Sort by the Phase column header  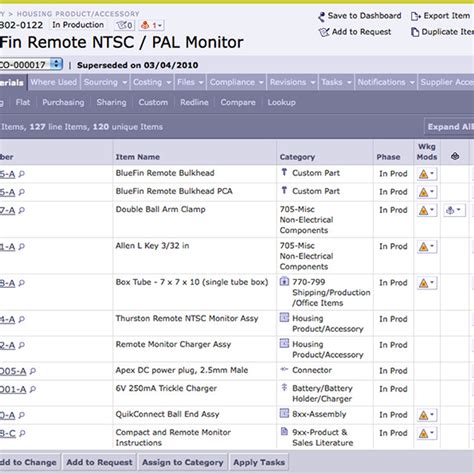[388, 157]
